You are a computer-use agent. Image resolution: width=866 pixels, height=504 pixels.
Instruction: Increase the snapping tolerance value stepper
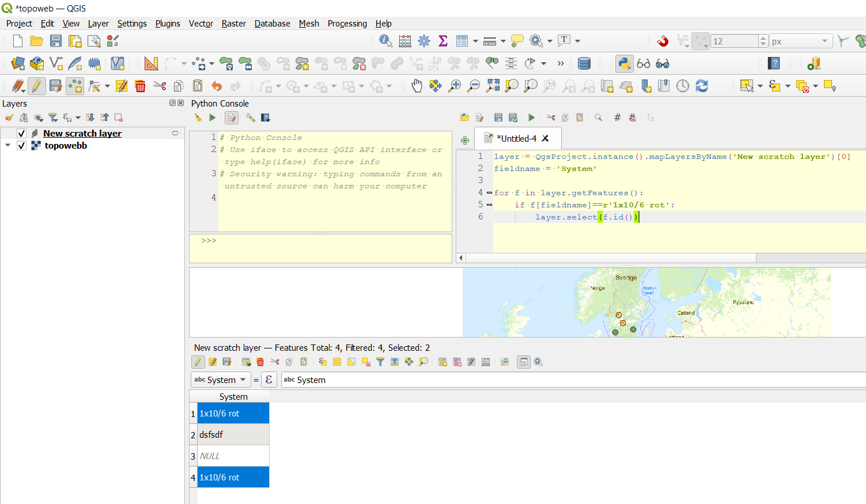[763, 38]
